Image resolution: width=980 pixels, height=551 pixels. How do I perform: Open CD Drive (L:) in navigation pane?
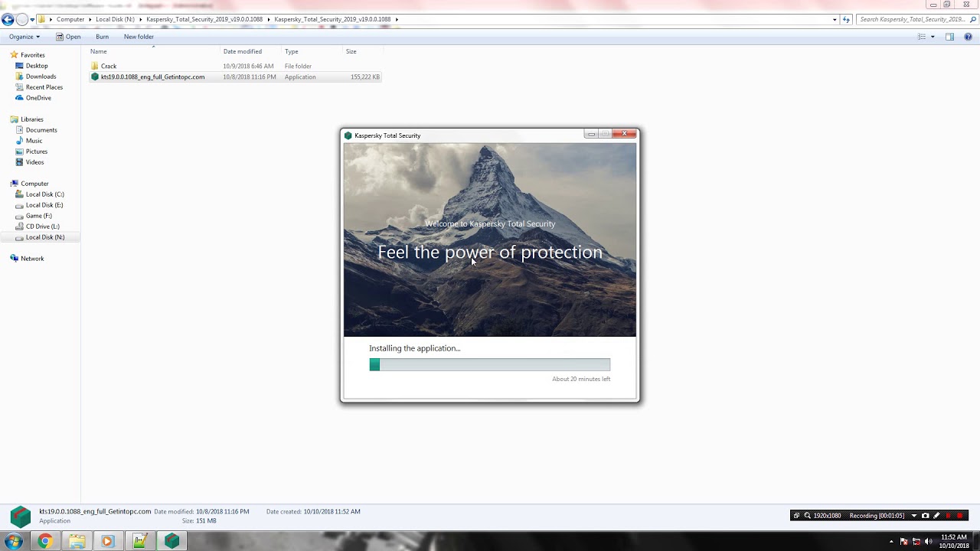38,227
